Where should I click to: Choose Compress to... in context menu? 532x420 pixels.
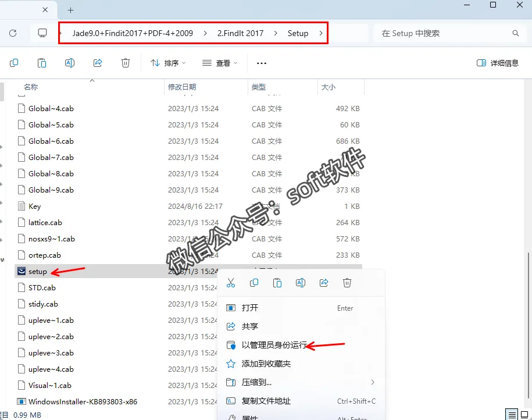click(x=301, y=382)
